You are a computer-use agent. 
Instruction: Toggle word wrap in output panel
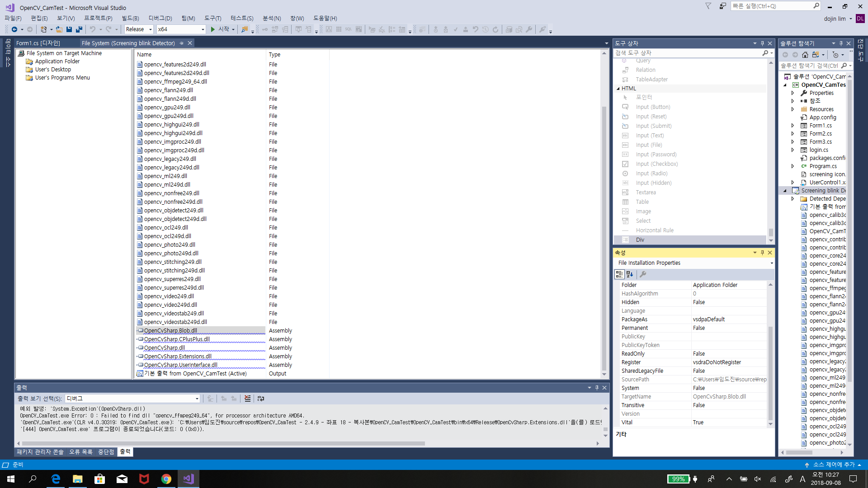tap(261, 399)
